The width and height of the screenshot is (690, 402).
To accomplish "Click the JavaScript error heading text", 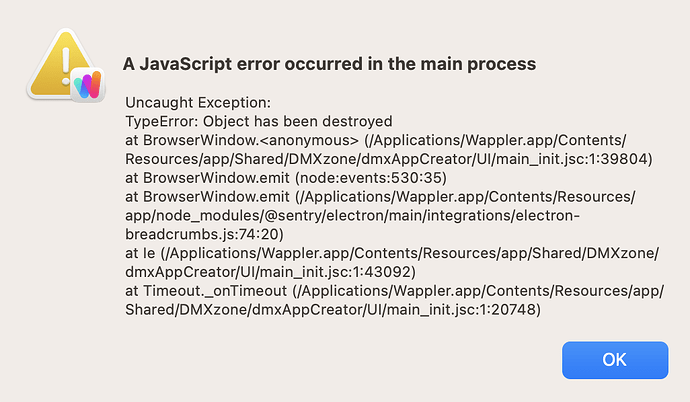I will click(329, 63).
